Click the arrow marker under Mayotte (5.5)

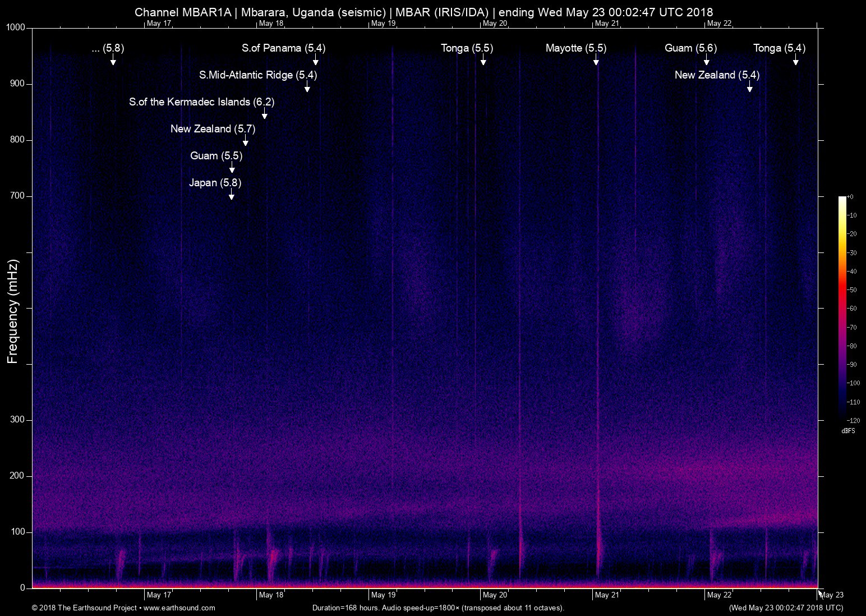pyautogui.click(x=596, y=60)
